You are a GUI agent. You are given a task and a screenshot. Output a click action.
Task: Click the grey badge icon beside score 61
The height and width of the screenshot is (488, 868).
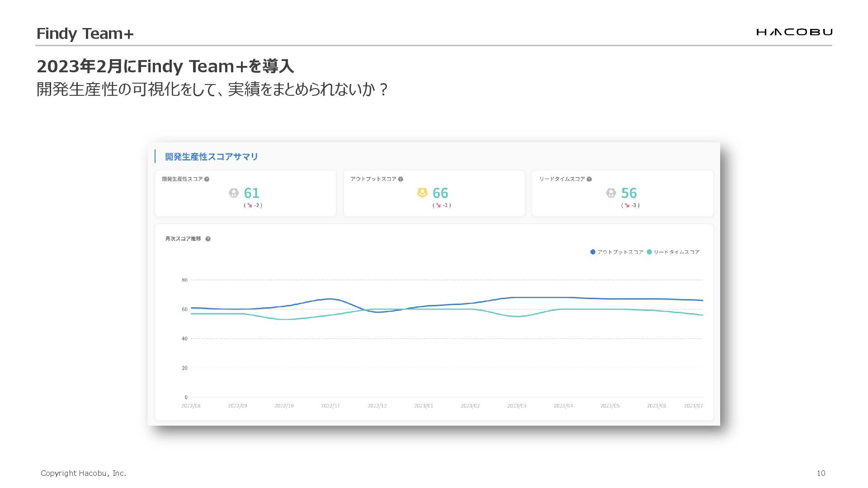click(x=234, y=193)
